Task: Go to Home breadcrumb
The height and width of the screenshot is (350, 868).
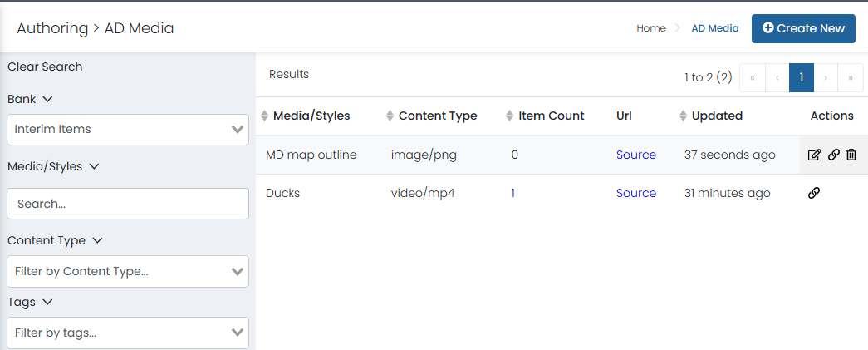Action: click(651, 28)
